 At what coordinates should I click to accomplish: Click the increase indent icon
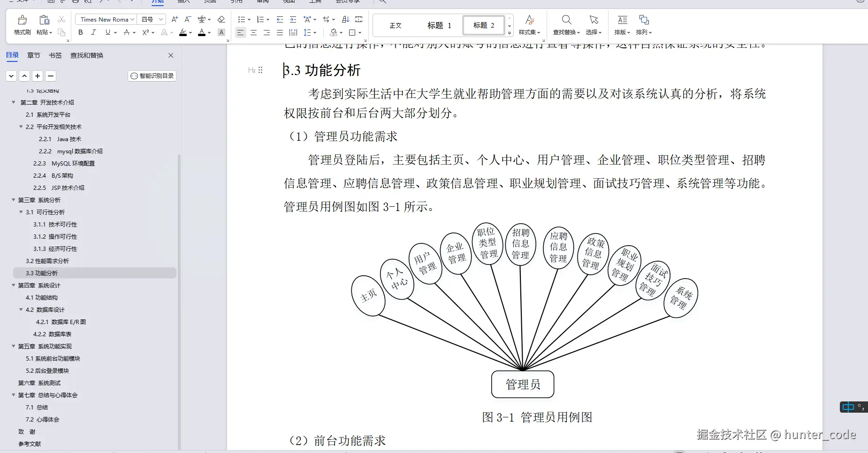(x=293, y=19)
